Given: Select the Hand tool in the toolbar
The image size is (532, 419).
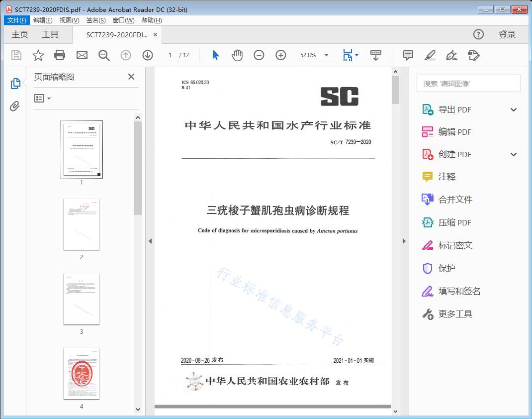Looking at the screenshot, I should tap(237, 55).
